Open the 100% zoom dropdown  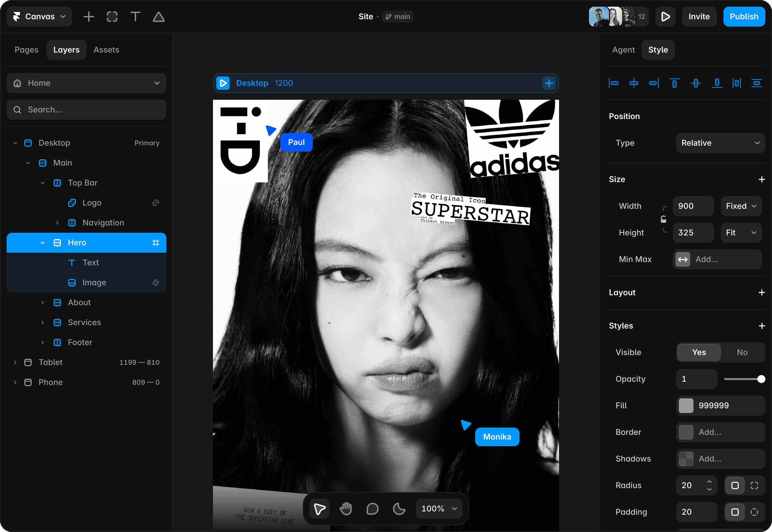(x=439, y=509)
